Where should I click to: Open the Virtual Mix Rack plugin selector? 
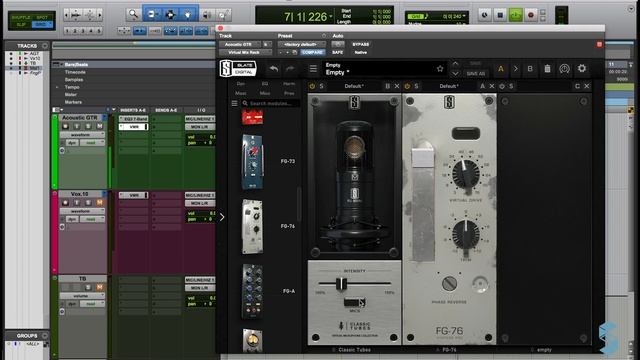pyautogui.click(x=245, y=53)
